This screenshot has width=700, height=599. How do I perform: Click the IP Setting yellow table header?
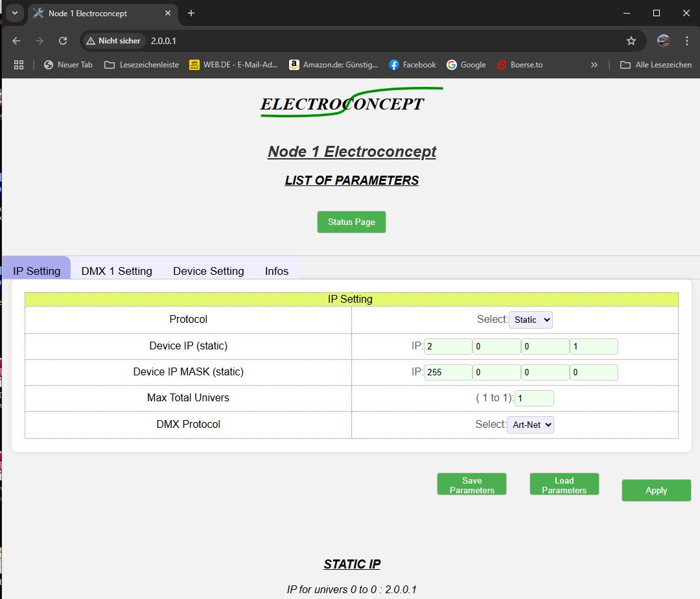pos(351,299)
